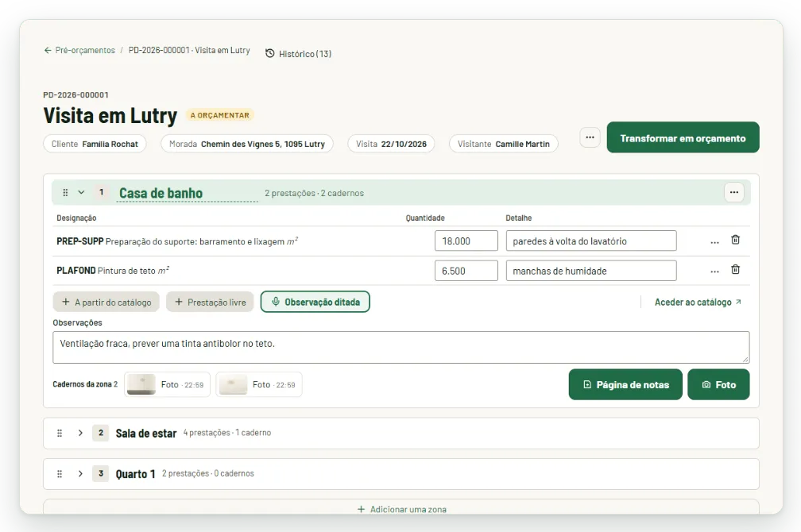Click the Cliente Família Rochat chip
801x532 pixels.
click(x=95, y=144)
